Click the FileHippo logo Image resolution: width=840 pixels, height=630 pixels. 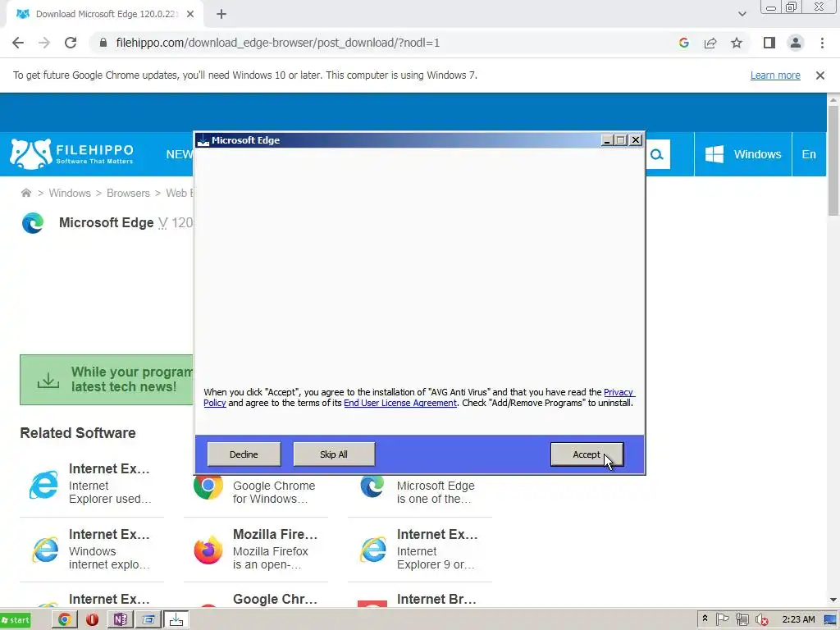72,153
